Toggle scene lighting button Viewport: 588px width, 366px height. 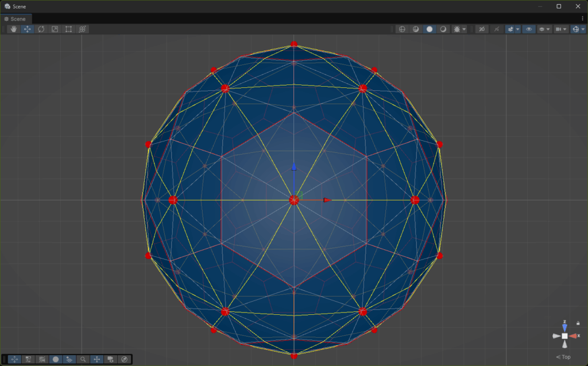click(x=497, y=29)
